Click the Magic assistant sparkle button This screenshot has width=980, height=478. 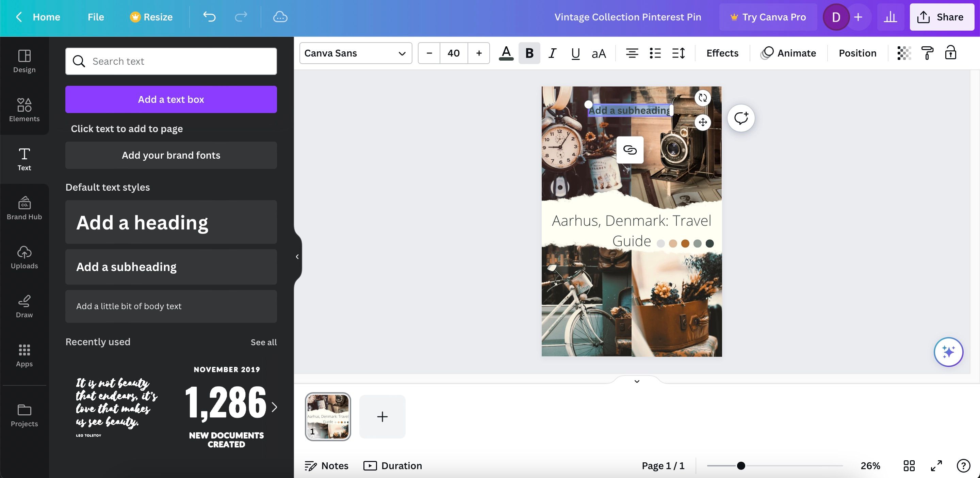click(x=948, y=352)
